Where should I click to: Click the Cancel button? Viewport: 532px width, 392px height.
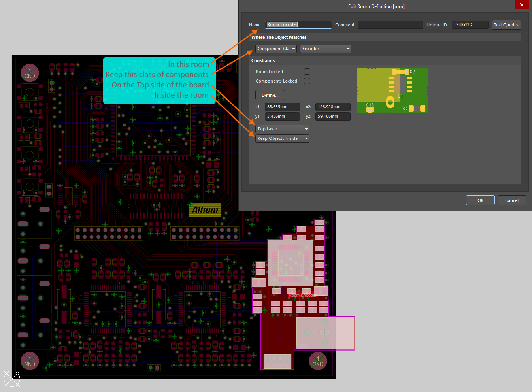coord(512,200)
